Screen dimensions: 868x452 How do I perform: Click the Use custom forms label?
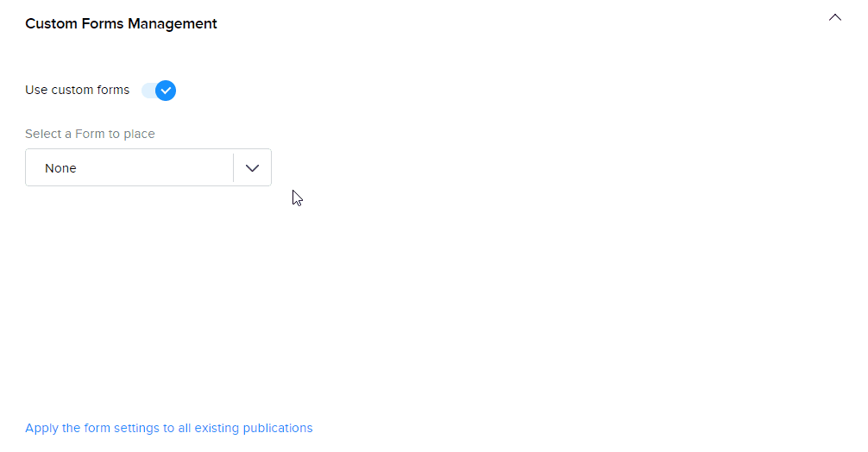pos(77,91)
